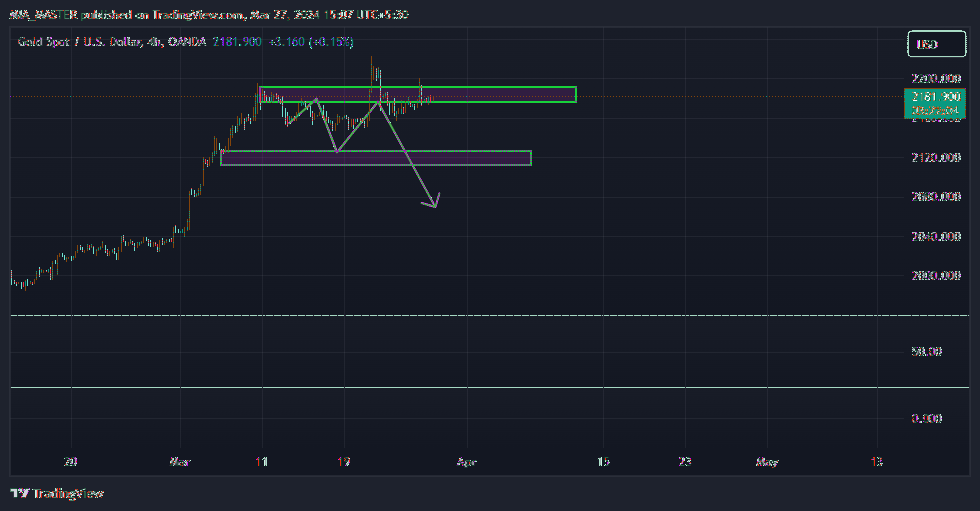The height and width of the screenshot is (511, 980).
Task: Click the TradingView logo at the bottom
Action: click(x=57, y=494)
